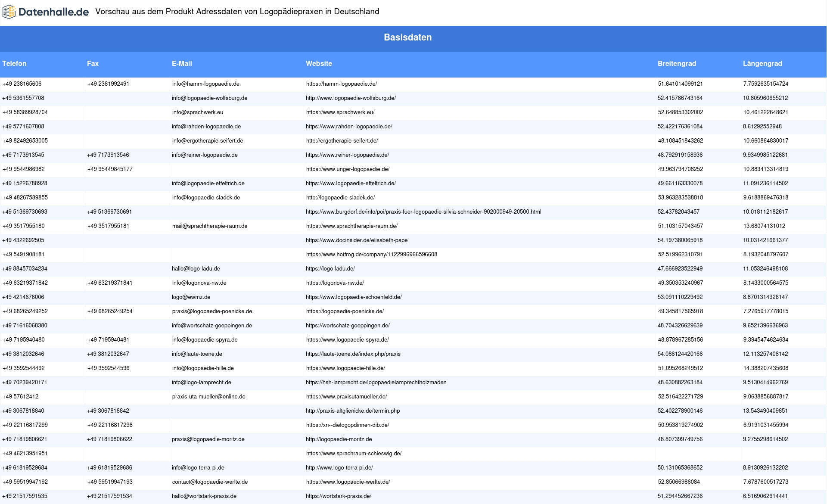Image resolution: width=827 pixels, height=504 pixels.
Task: Click email contact@logopaedie-werlte.de
Action: 210,482
